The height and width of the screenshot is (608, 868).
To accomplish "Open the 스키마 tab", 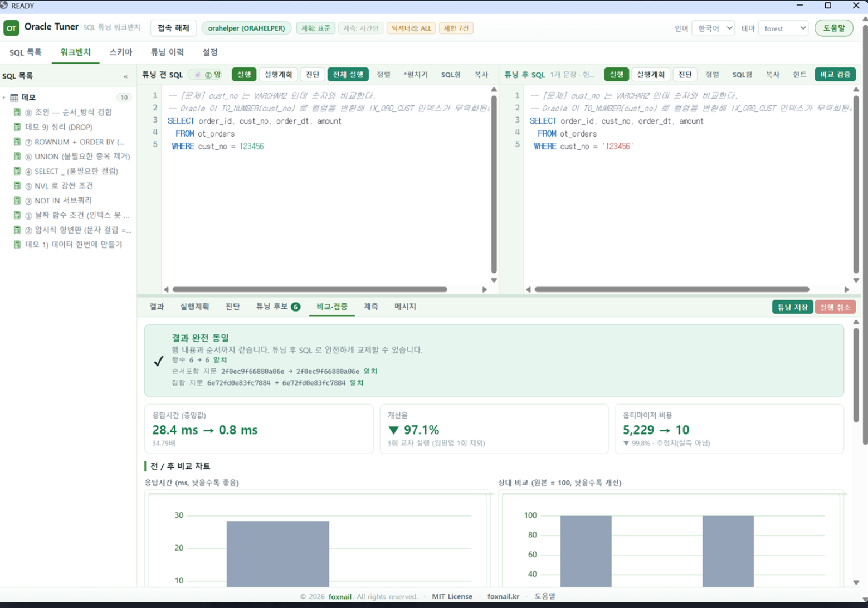I will 121,52.
